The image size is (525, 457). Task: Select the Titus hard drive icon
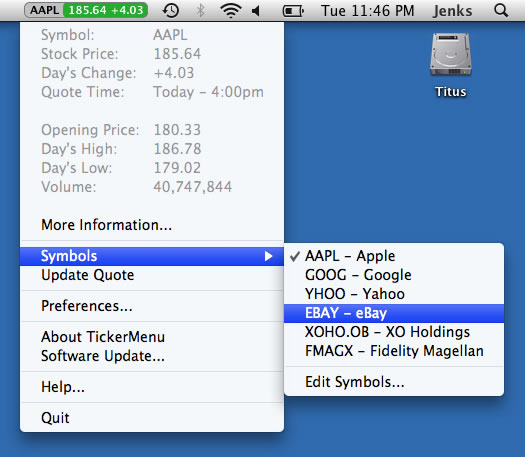pyautogui.click(x=451, y=65)
